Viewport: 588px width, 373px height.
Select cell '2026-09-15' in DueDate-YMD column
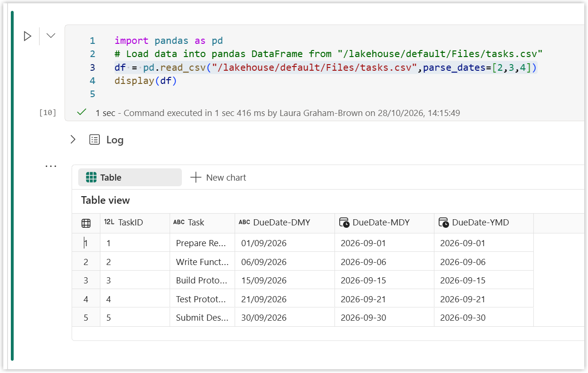(x=484, y=280)
